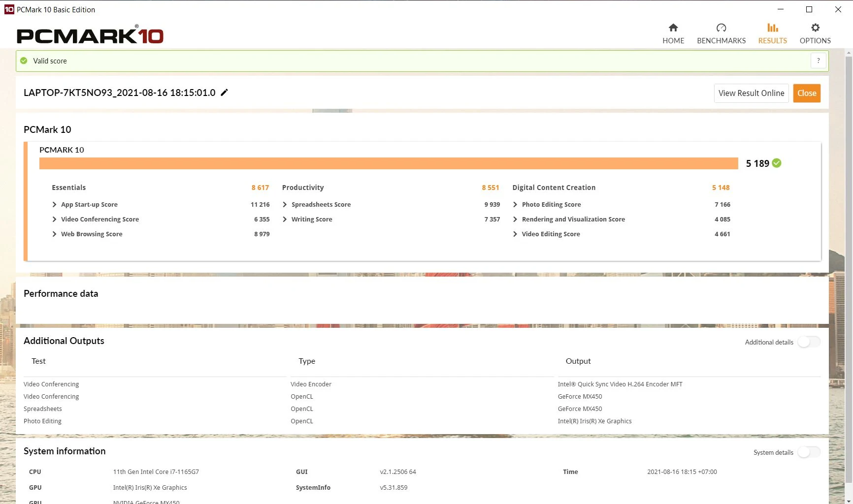Open the BENCHMARKS tab label
This screenshot has width=853, height=504.
721,41
